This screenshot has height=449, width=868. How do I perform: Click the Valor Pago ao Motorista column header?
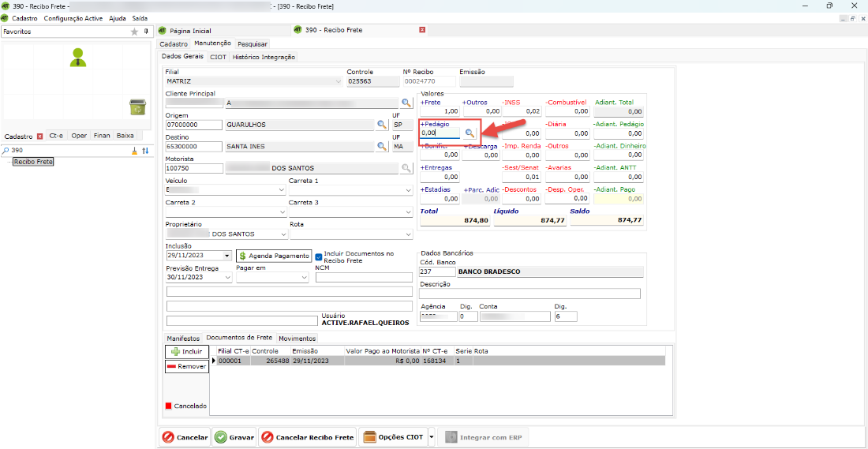pyautogui.click(x=383, y=351)
